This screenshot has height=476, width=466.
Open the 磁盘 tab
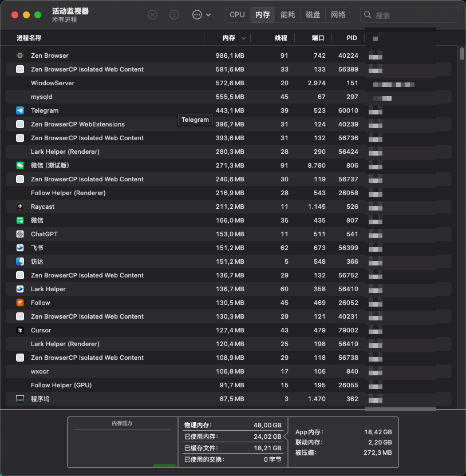click(313, 14)
